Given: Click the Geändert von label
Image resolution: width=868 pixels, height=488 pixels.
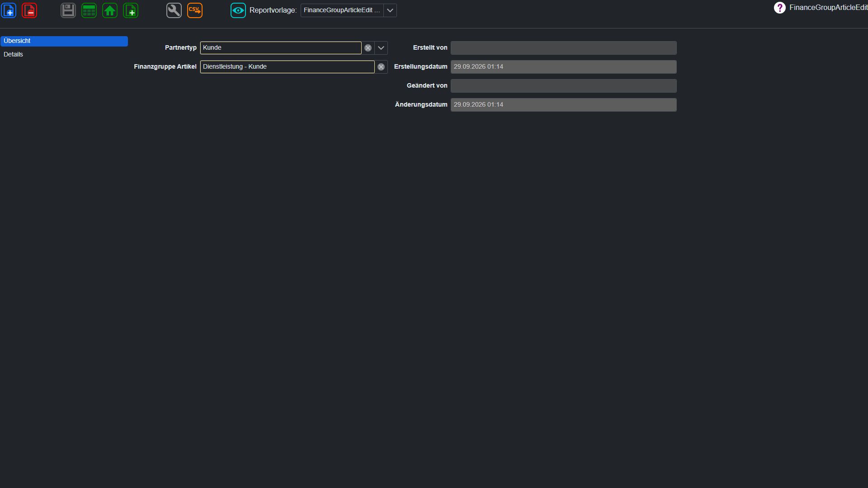Looking at the screenshot, I should [427, 85].
